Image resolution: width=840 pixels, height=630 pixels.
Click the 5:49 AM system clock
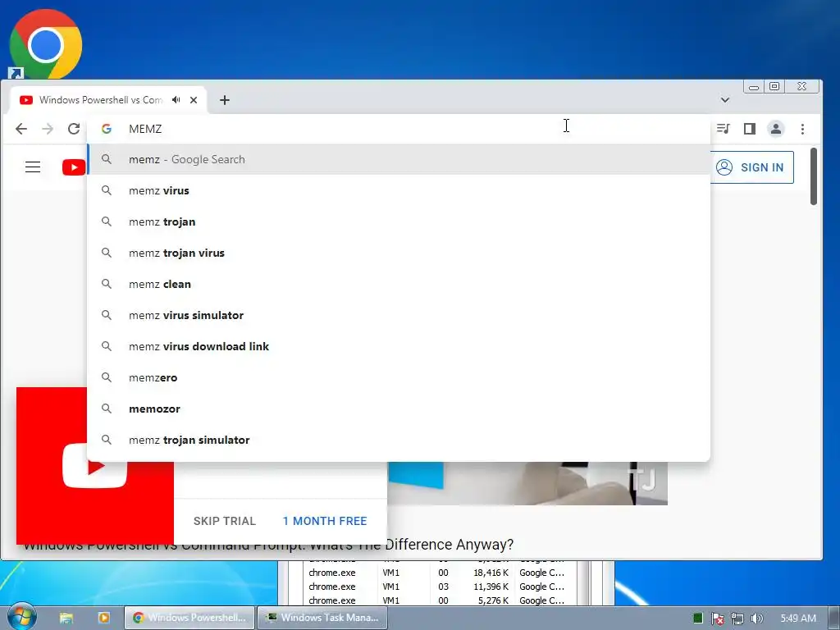tap(798, 619)
